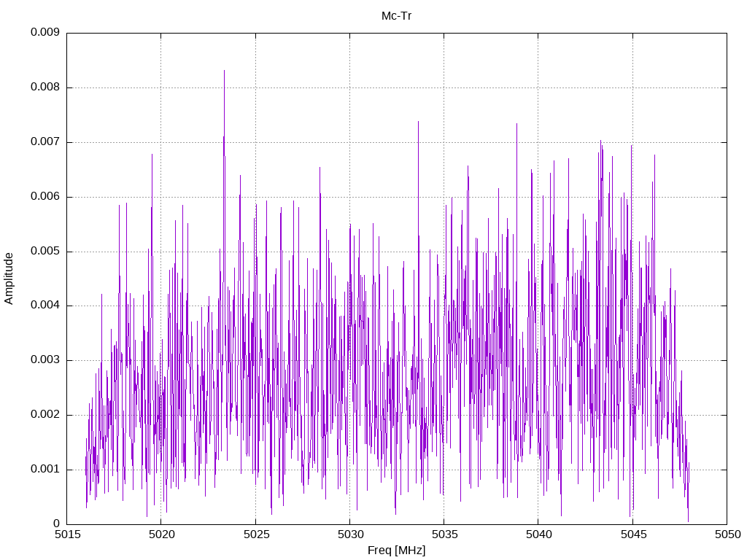The image size is (747, 560).
Task: Click the 5025 x-axis tick label
Action: 256,534
